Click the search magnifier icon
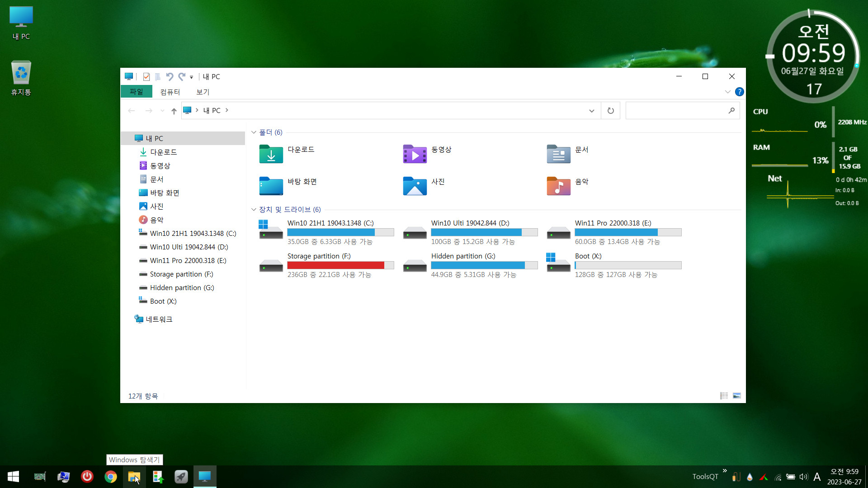 pyautogui.click(x=731, y=111)
